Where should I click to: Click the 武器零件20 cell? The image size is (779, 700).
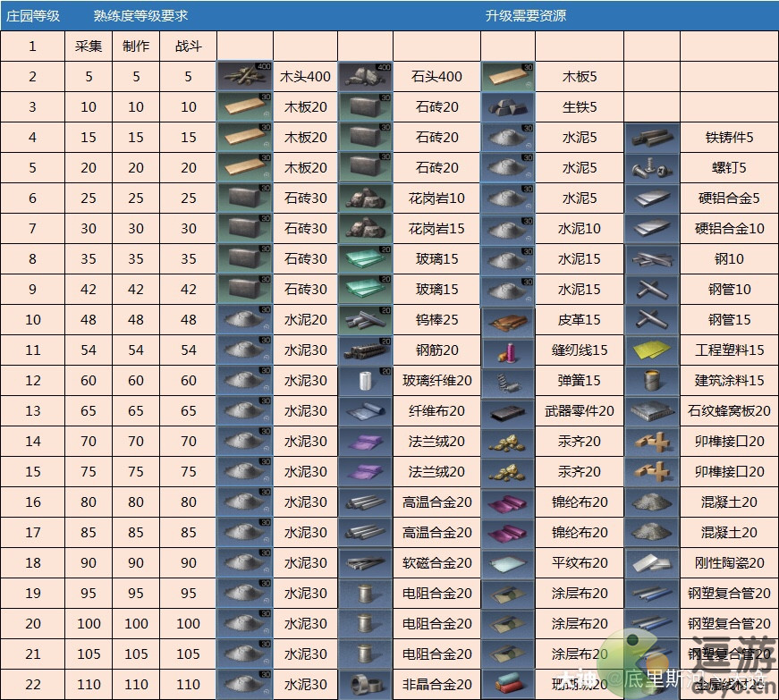tap(580, 410)
